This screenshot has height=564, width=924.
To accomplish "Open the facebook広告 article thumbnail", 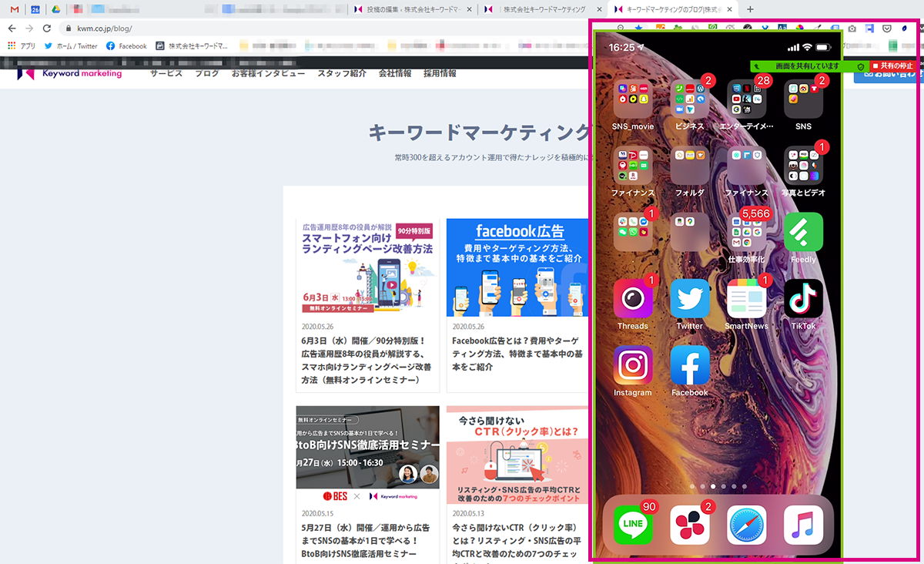I will [x=517, y=267].
